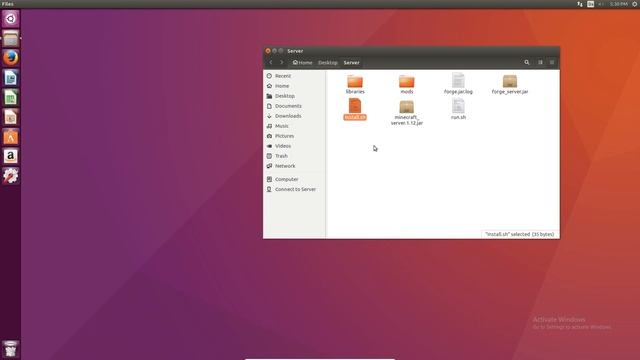Click the Desktop breadcrumb in path bar

click(328, 62)
